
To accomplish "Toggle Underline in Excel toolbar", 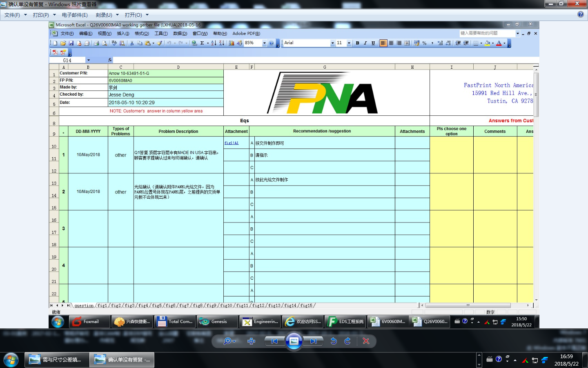I will (x=373, y=43).
